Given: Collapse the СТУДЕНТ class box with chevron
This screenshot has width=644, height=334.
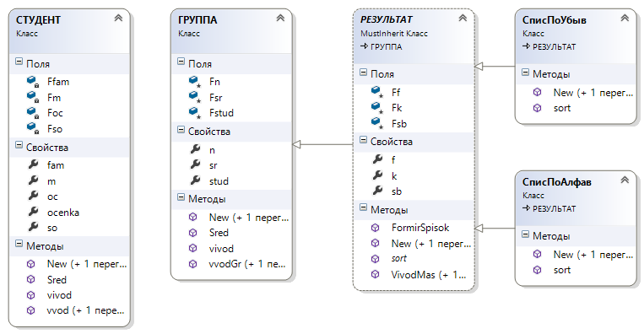Looking at the screenshot, I should 118,18.
